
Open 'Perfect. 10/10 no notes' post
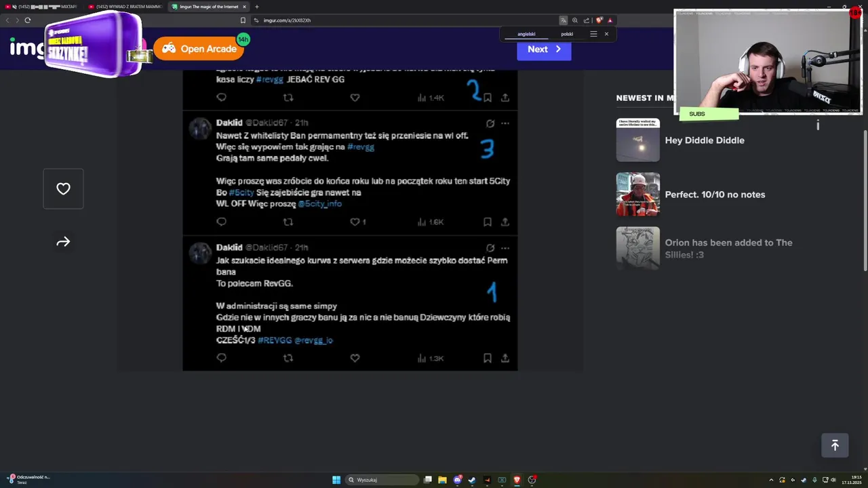click(715, 195)
